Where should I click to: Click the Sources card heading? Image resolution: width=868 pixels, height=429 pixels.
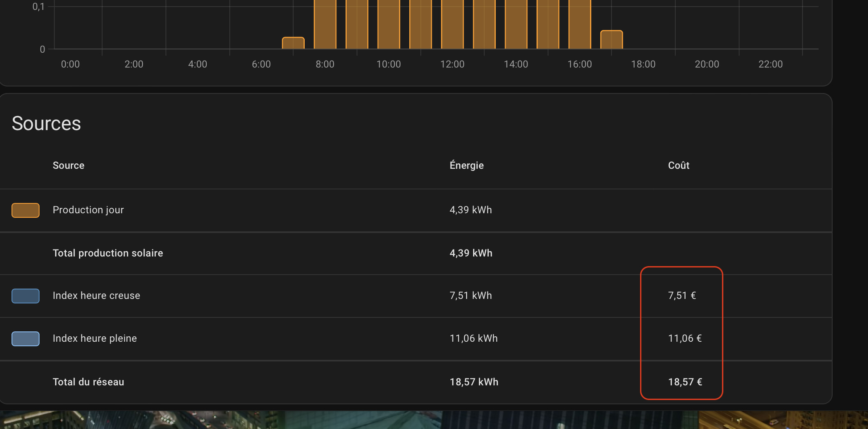pyautogui.click(x=46, y=124)
